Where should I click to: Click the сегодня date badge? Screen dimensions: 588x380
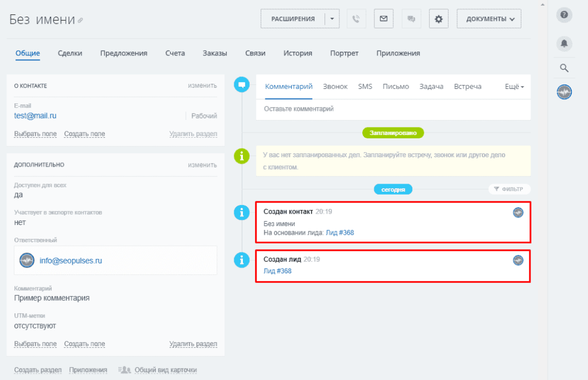coord(393,189)
